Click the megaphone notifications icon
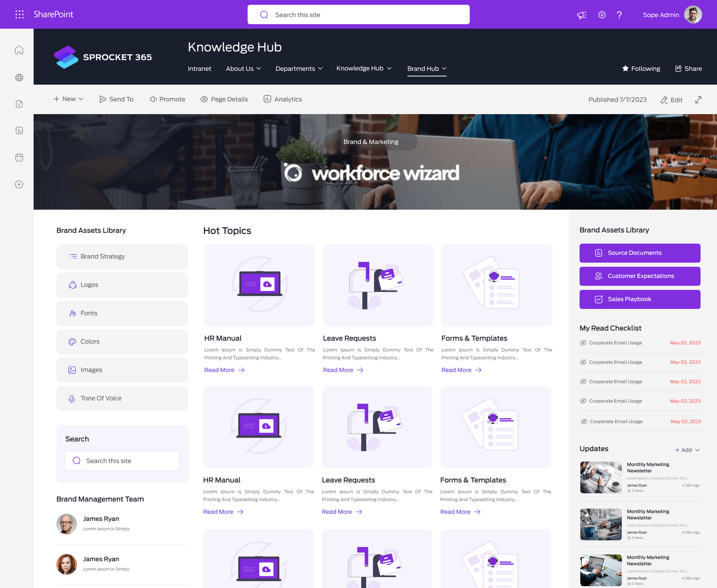Screen dimensions: 717x588 (x=582, y=15)
